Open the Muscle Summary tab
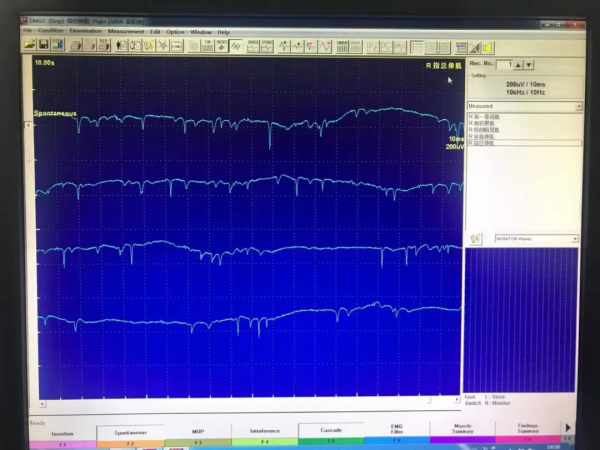This screenshot has height=450, width=600. tap(462, 435)
